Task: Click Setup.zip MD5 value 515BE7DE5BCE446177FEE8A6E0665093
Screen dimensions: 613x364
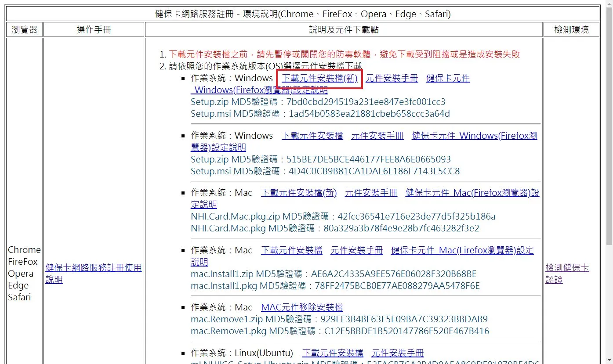Action: 369,159
